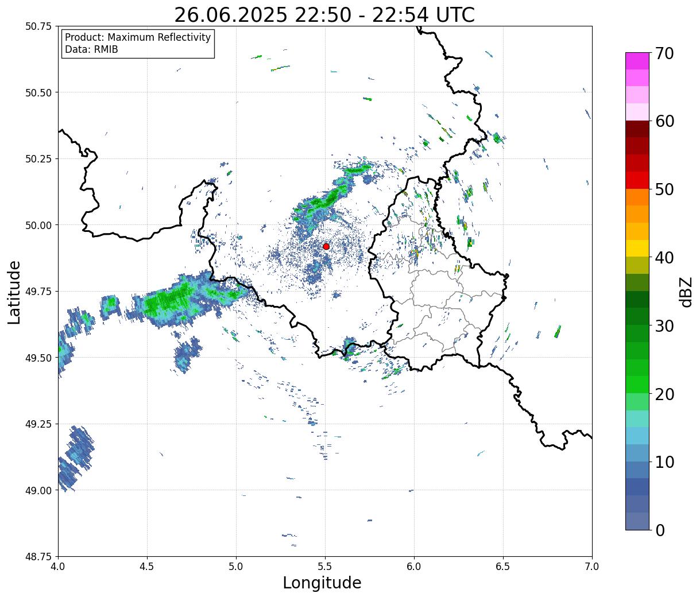Viewport: 700px width, 597px height.
Task: Click the latitude tick label '50.00'
Action: point(38,225)
